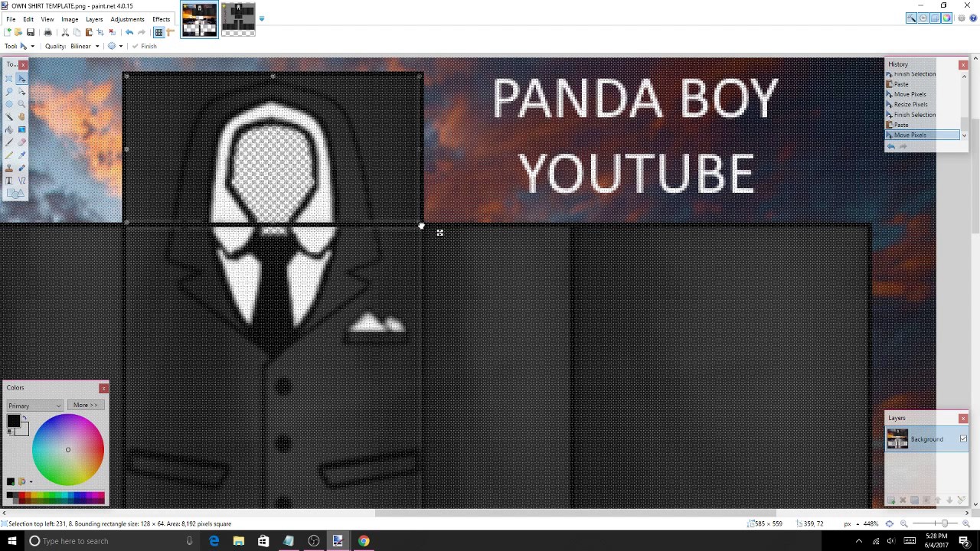This screenshot has height=551, width=980.
Task: Open the Primary color dropdown
Action: pyautogui.click(x=34, y=406)
